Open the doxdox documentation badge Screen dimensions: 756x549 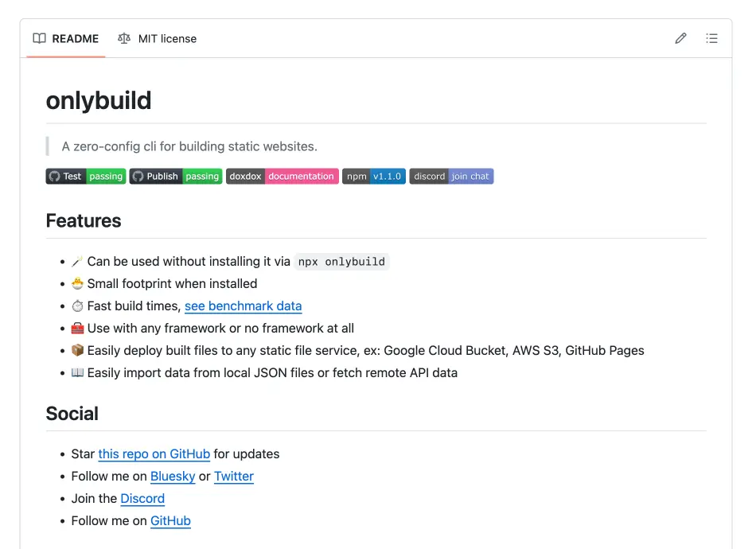tap(282, 176)
